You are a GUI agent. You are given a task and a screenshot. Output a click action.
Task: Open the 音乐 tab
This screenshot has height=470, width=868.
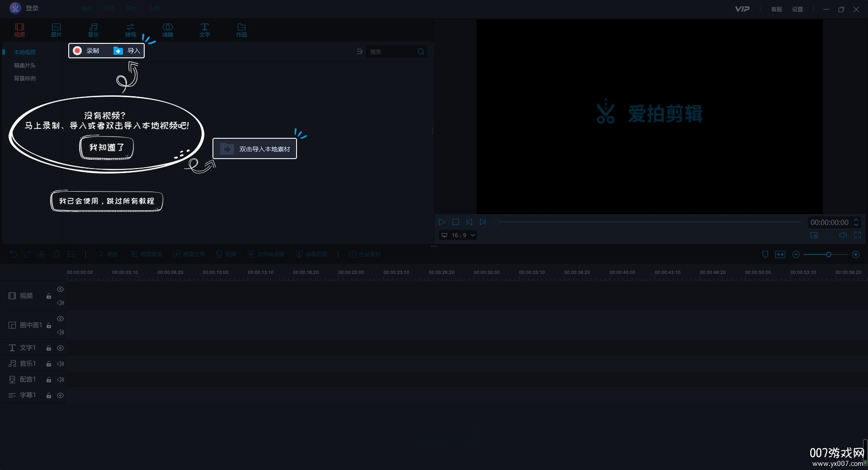pyautogui.click(x=93, y=30)
